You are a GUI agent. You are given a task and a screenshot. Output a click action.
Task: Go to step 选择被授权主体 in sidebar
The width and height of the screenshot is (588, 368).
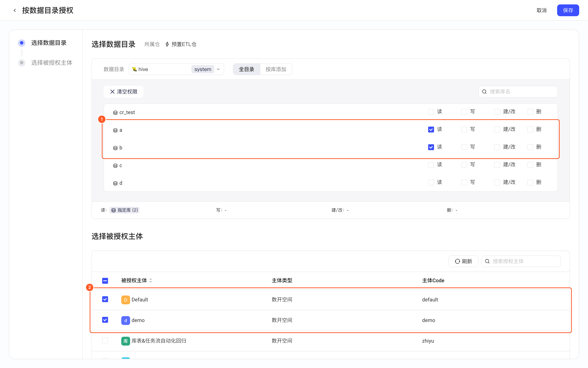point(52,63)
